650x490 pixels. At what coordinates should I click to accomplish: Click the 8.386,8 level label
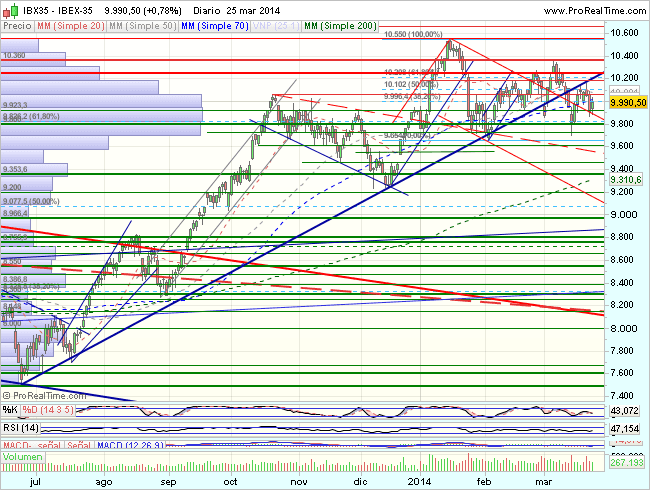[15, 279]
